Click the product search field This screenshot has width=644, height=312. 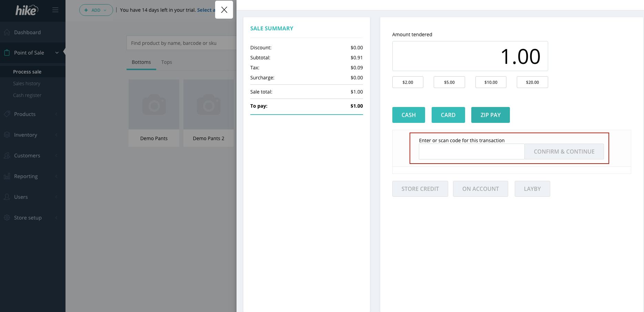click(x=181, y=43)
